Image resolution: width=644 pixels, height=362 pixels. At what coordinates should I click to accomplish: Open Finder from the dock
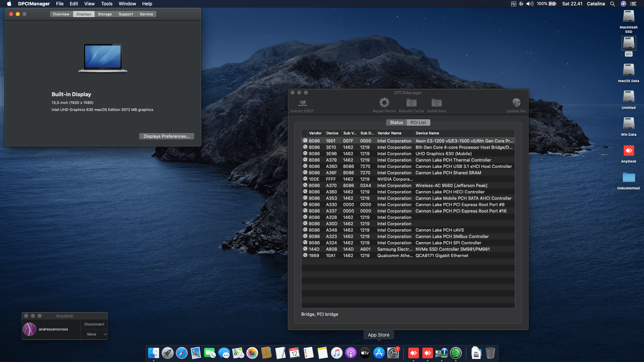(154, 353)
